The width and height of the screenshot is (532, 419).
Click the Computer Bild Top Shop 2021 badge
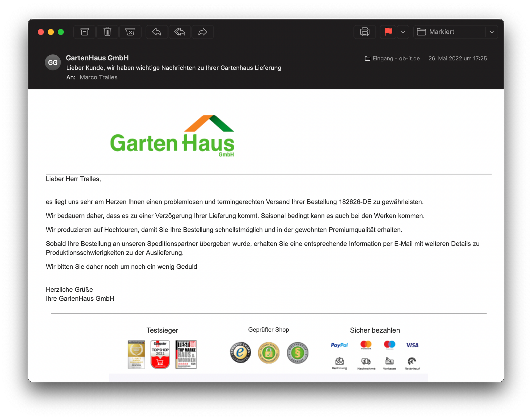pyautogui.click(x=160, y=354)
